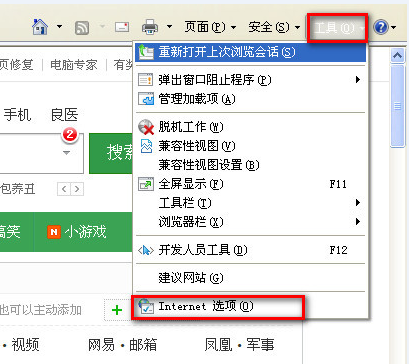
Task: Click the previous arrow next to 包养丑
Action: pyautogui.click(x=64, y=189)
